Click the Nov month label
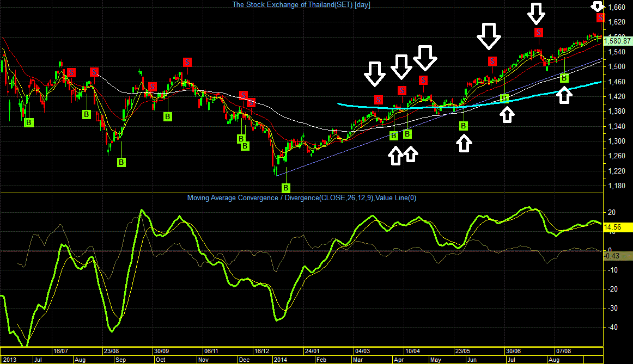Image resolution: width=633 pixels, height=364 pixels. (204, 360)
